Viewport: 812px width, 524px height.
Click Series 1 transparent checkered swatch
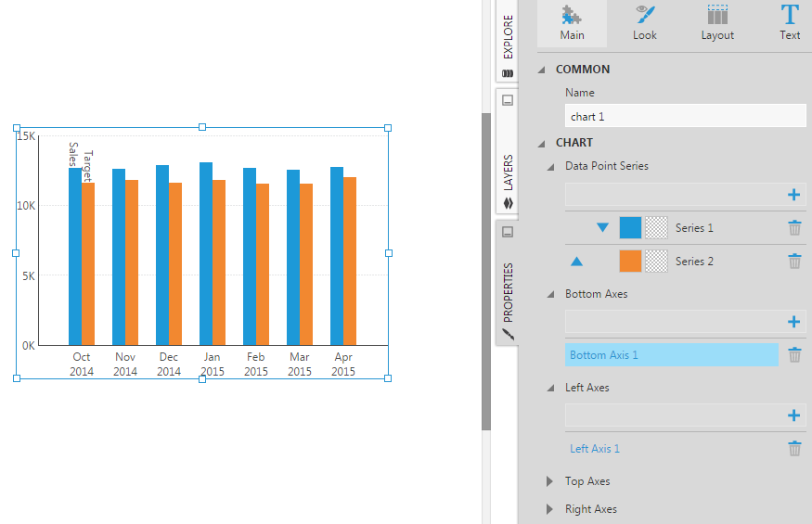click(657, 228)
